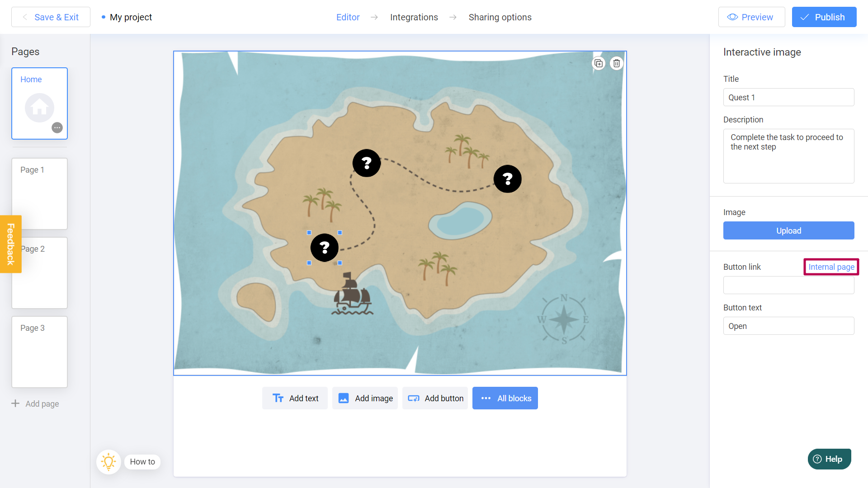
Task: Expand the Editor workflow step
Action: 348,17
